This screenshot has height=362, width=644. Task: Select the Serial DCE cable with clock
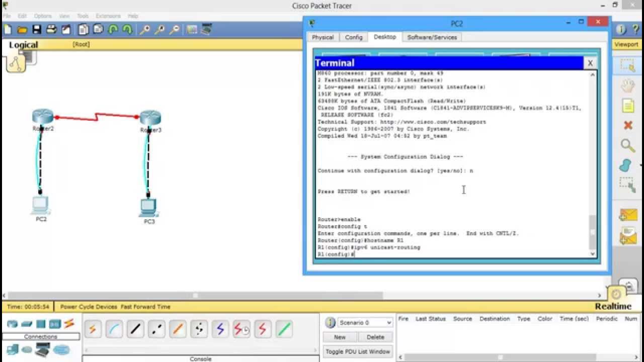pos(242,329)
